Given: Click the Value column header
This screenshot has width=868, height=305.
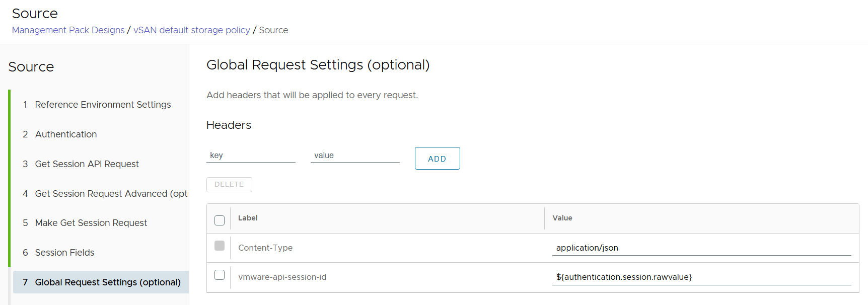Looking at the screenshot, I should [562, 218].
